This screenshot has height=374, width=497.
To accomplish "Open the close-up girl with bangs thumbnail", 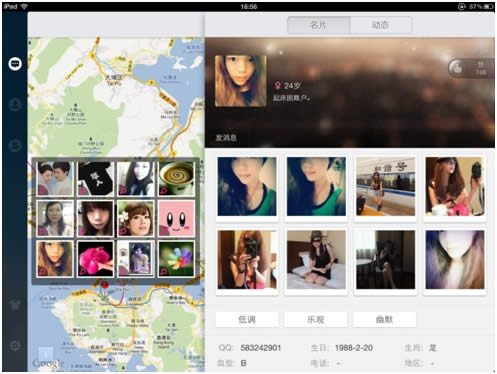I will pyautogui.click(x=95, y=219).
